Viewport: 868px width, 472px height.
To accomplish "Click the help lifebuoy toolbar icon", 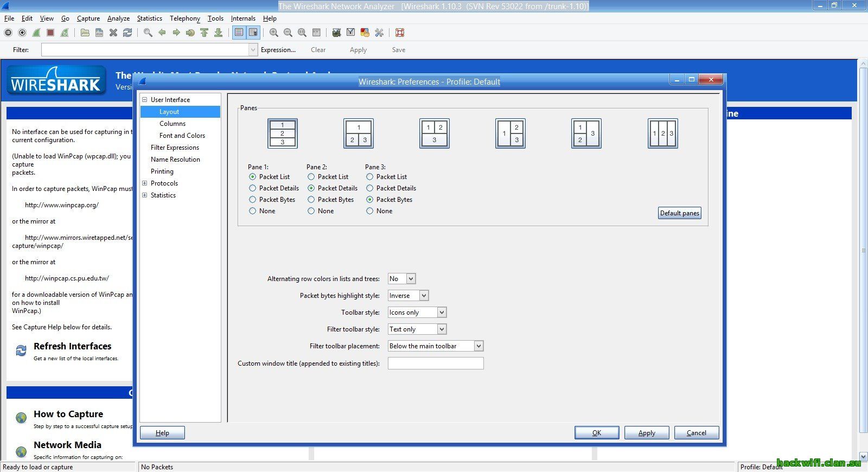I will click(400, 33).
